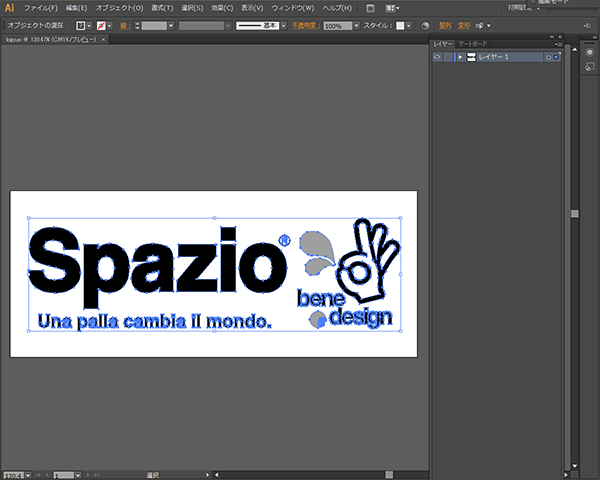Open the Bridge icon in menu bar
This screenshot has width=600, height=480.
click(370, 7)
